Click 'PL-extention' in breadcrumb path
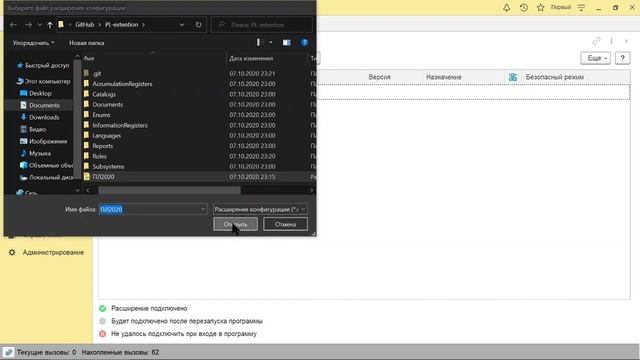640x360 pixels. (x=122, y=24)
